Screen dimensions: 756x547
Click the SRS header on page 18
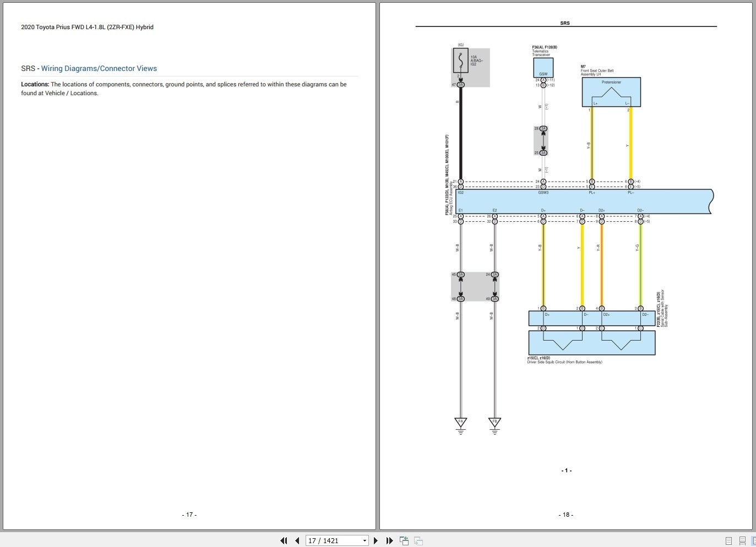[565, 23]
